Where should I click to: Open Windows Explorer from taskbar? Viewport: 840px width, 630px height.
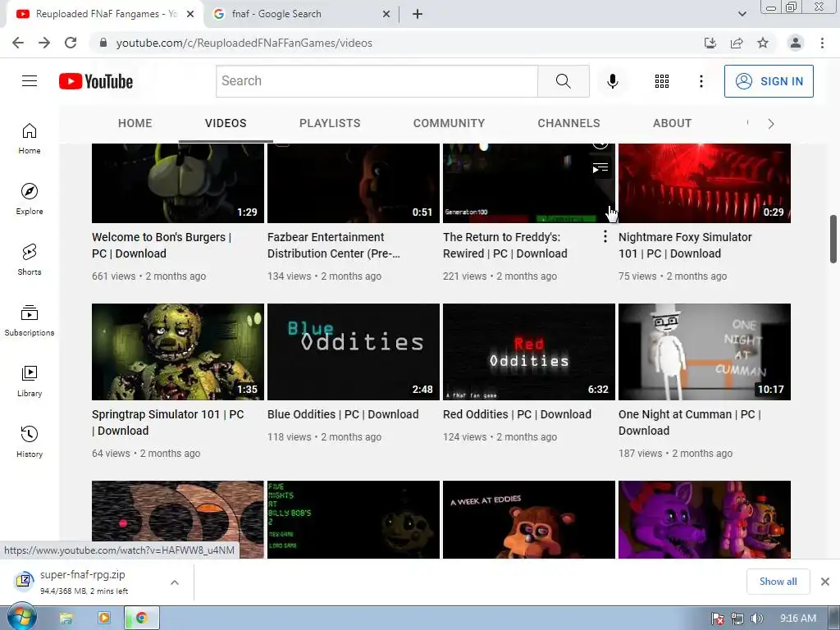pyautogui.click(x=66, y=619)
